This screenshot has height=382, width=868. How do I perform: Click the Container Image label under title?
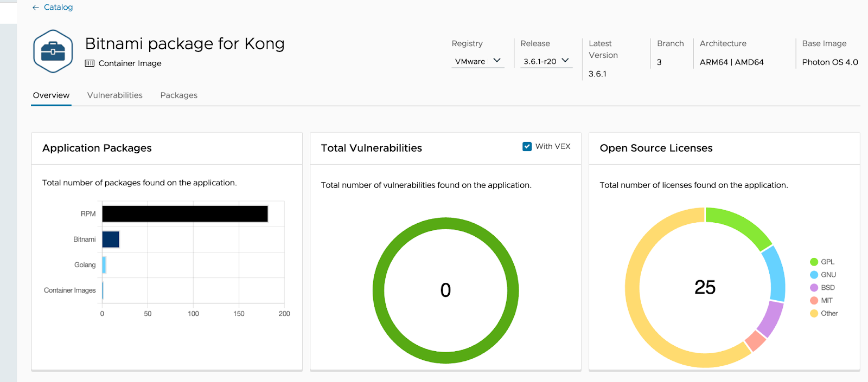click(130, 63)
